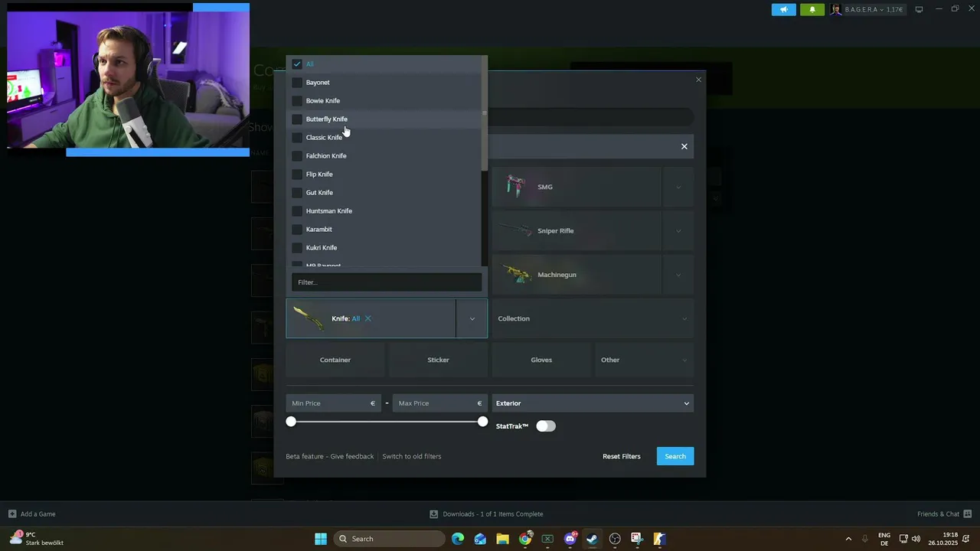Switch to Big Picture mode monitor icon

point(919,10)
